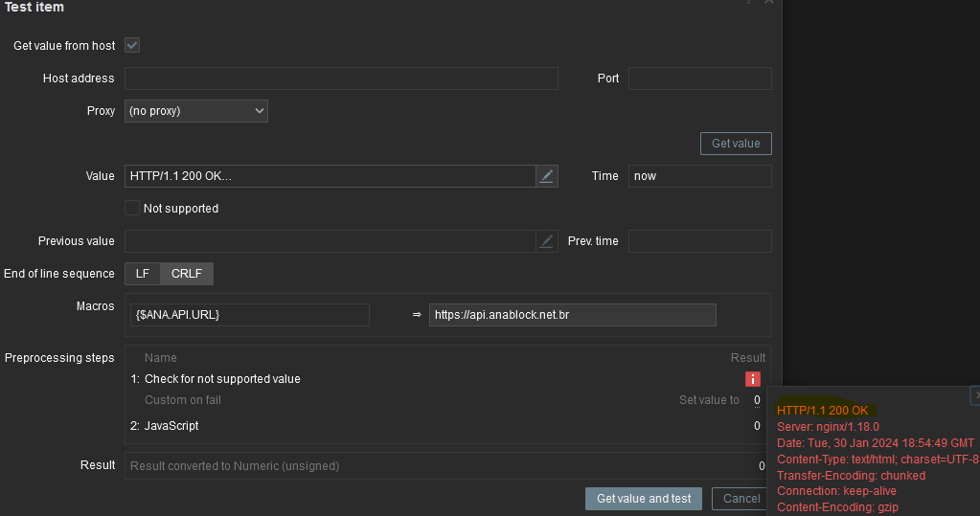The height and width of the screenshot is (516, 980).
Task: Click the Port input field
Action: [x=699, y=79]
